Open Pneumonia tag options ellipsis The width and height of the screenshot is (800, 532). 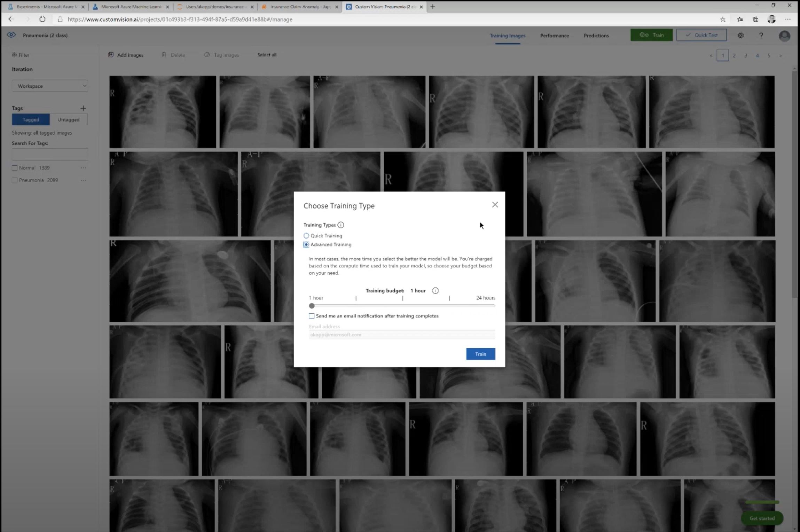click(x=83, y=180)
